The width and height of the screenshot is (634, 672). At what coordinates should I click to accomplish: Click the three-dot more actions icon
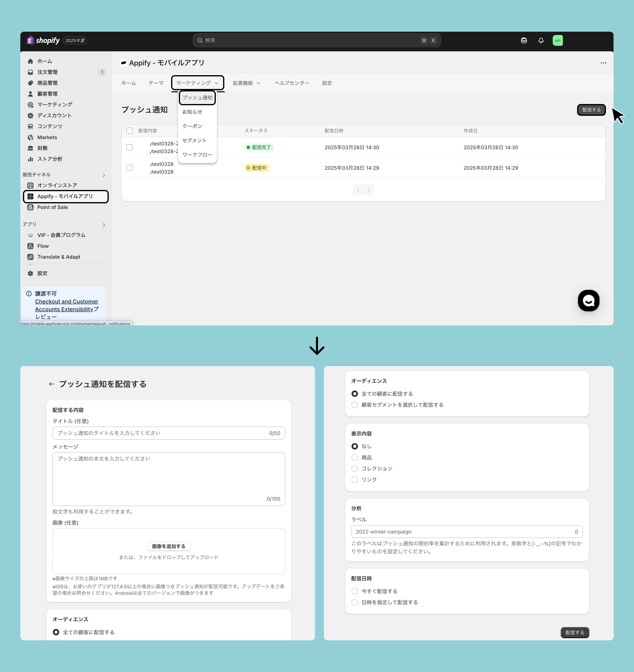point(603,63)
